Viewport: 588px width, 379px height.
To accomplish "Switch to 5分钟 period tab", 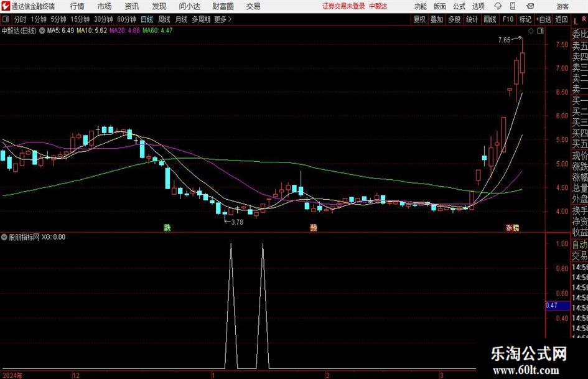I will [x=58, y=19].
